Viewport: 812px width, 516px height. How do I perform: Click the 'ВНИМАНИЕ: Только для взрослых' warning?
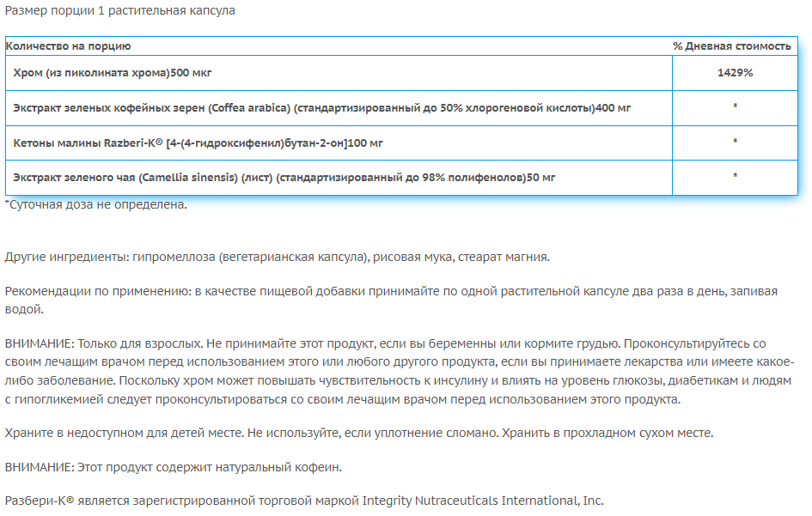400,371
